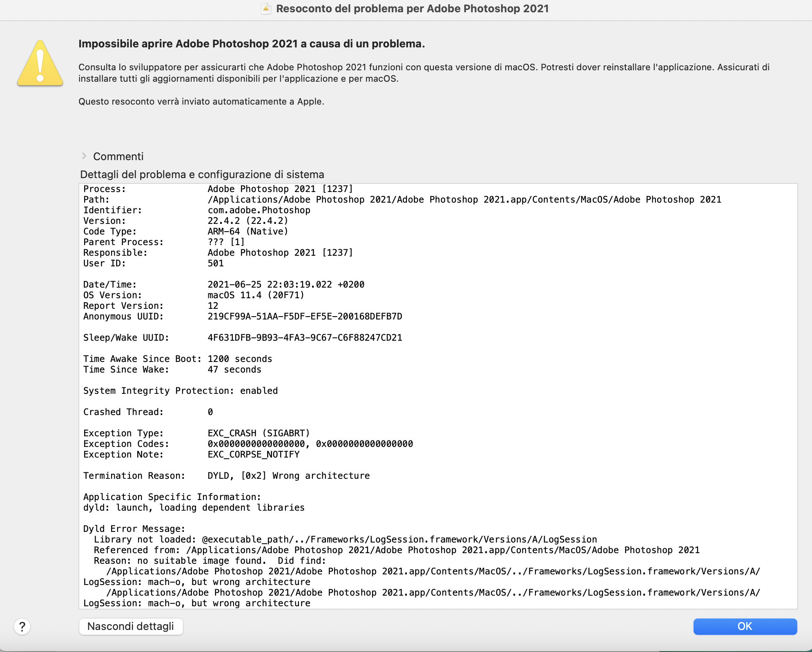Image resolution: width=812 pixels, height=652 pixels.
Task: Click the small title bar report icon
Action: point(266,9)
